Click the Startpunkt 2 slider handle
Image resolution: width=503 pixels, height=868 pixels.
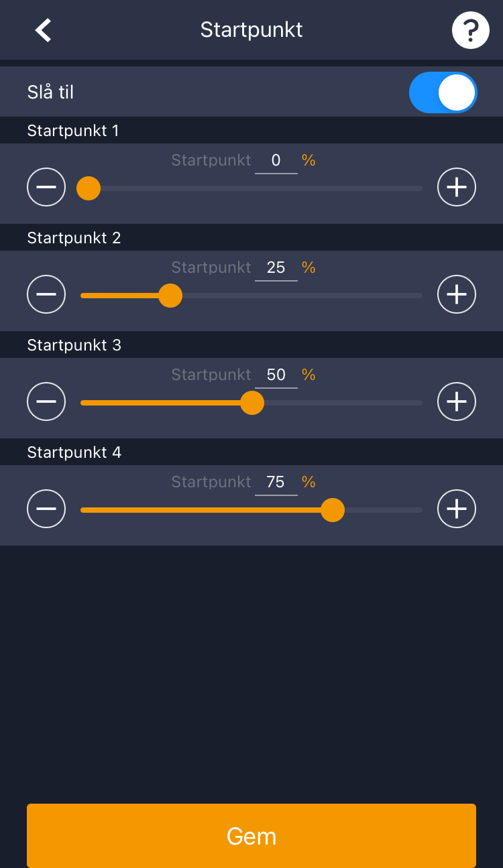pyautogui.click(x=170, y=296)
